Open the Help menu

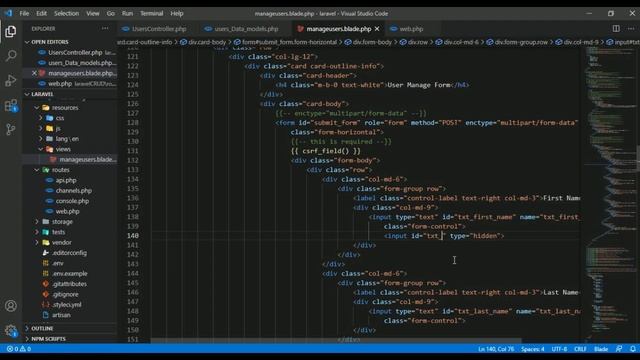click(177, 13)
